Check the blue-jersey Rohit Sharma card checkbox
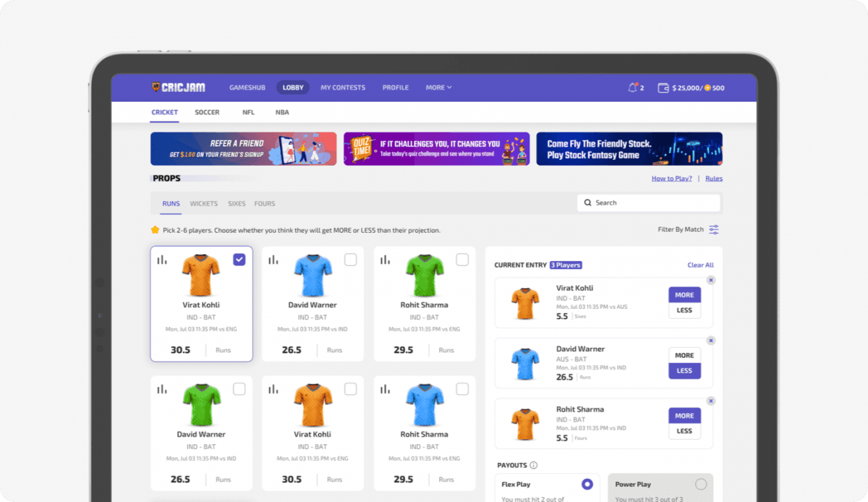868x502 pixels. click(x=462, y=389)
